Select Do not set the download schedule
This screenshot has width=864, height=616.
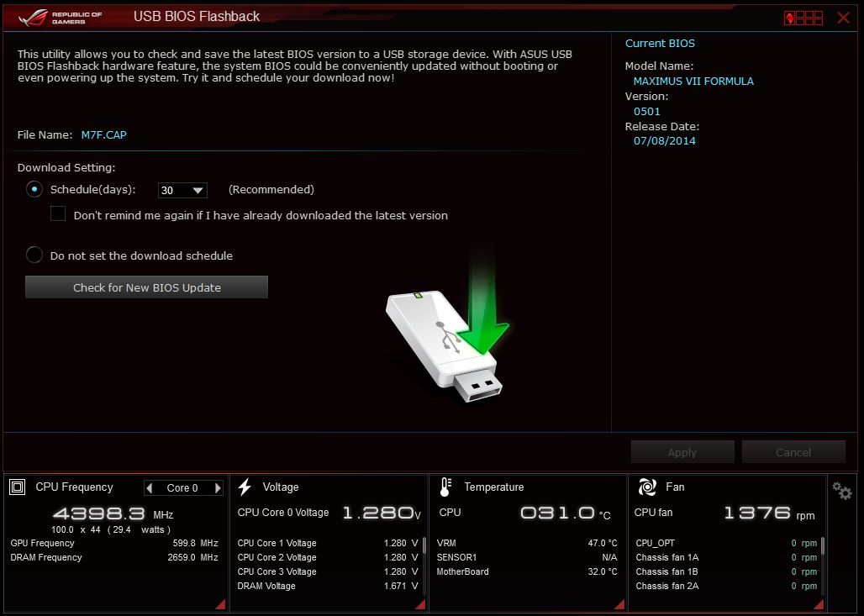tap(34, 255)
